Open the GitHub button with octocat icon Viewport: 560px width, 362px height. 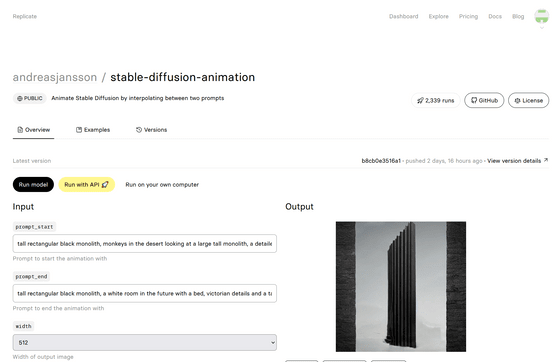pos(484,100)
